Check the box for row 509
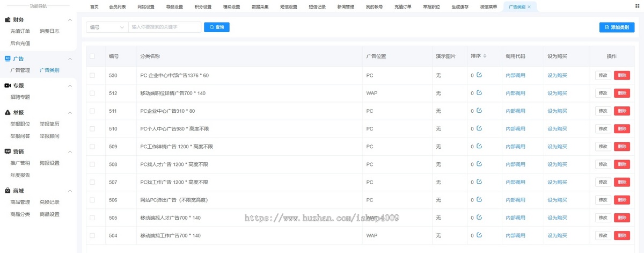 92,146
